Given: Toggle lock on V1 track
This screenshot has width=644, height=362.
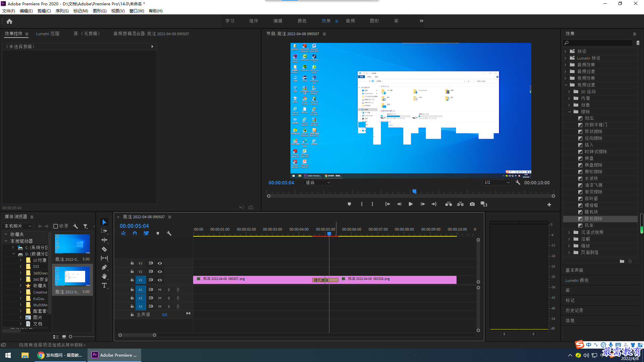Looking at the screenshot, I should pos(132,280).
